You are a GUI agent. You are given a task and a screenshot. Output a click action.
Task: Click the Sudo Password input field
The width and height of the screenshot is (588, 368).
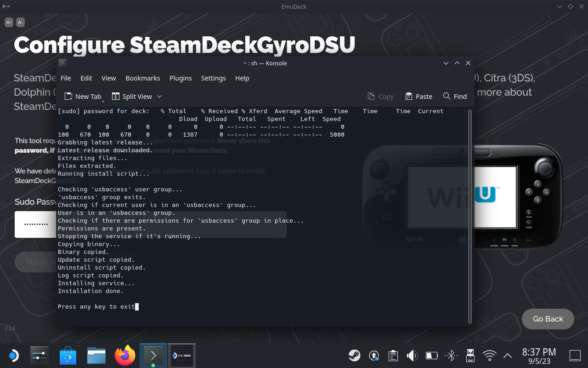(35, 224)
